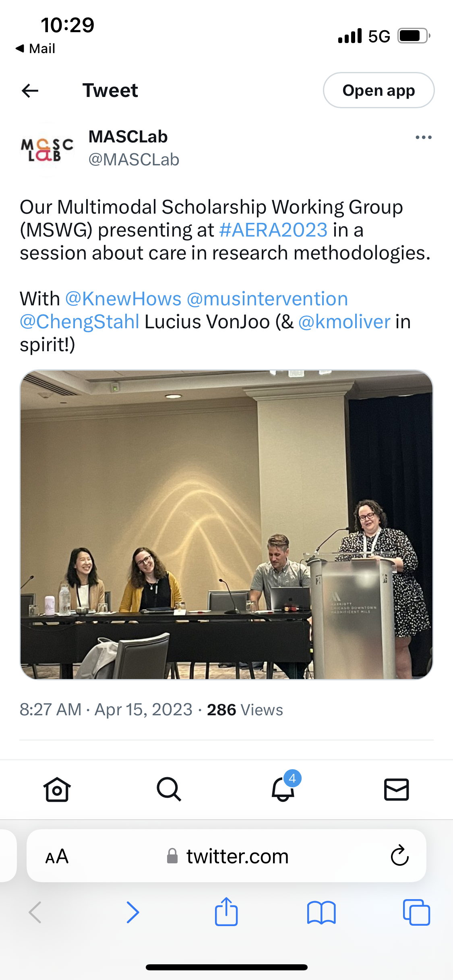Screen dimensions: 453x980
Task: Go forward with the Safari forward chevron
Action: click(132, 912)
